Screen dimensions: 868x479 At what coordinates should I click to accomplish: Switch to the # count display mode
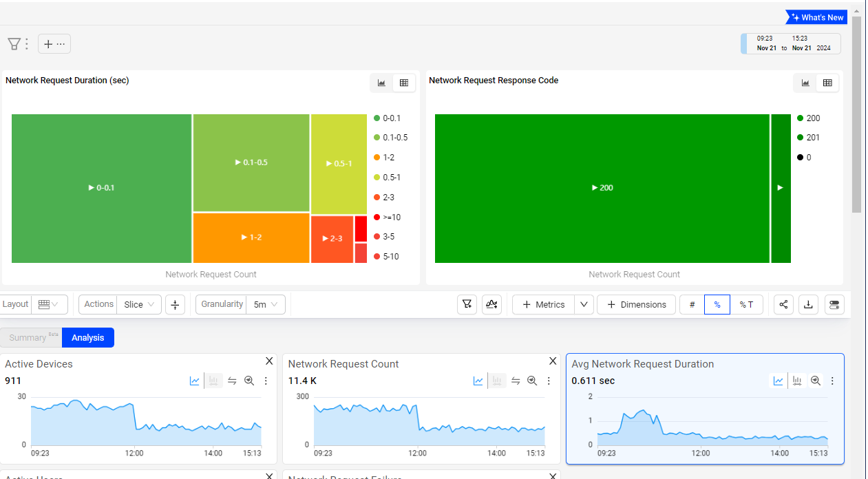pos(692,304)
